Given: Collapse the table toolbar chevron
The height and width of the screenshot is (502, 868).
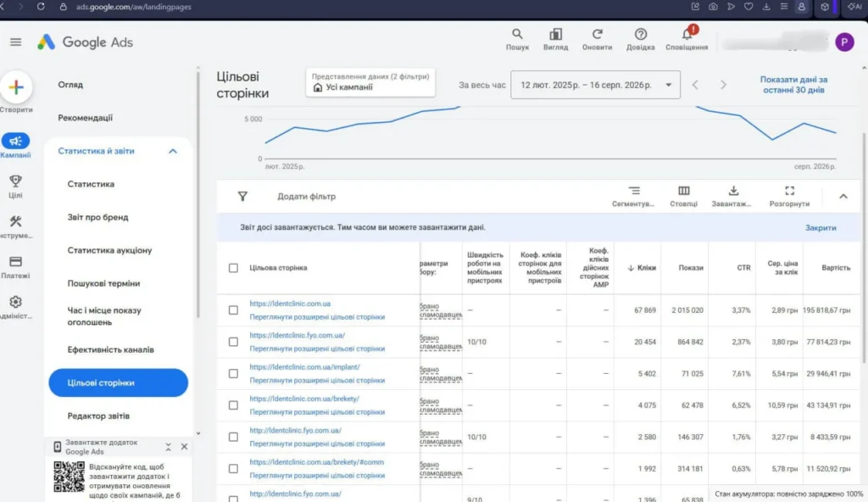Looking at the screenshot, I should 843,196.
